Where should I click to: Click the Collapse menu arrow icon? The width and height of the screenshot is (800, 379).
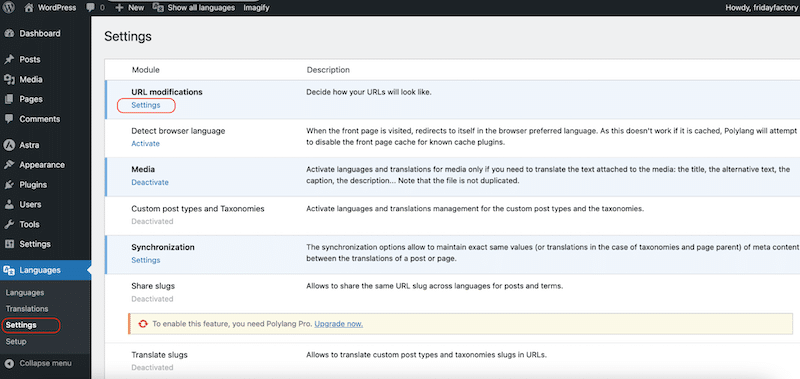tap(9, 364)
